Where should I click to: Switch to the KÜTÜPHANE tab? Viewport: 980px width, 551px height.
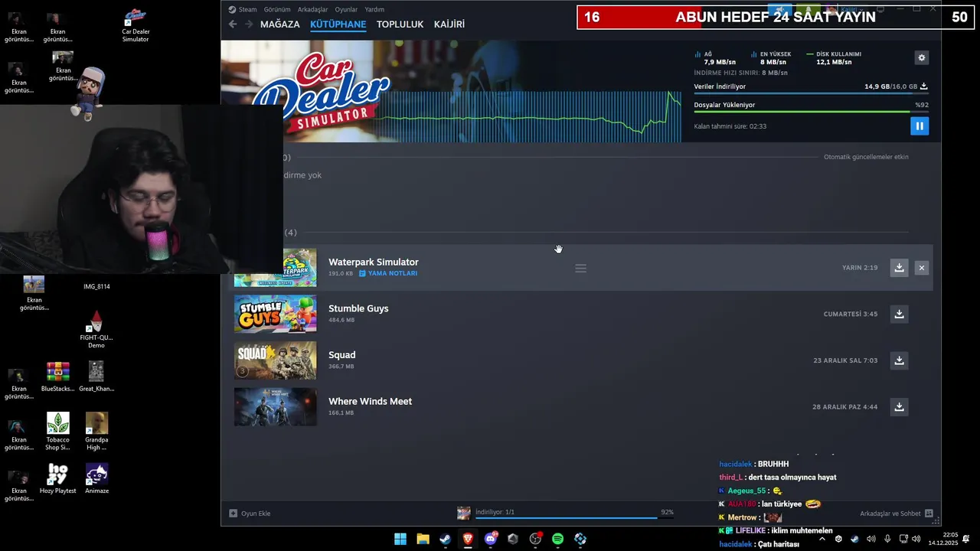[x=338, y=24]
